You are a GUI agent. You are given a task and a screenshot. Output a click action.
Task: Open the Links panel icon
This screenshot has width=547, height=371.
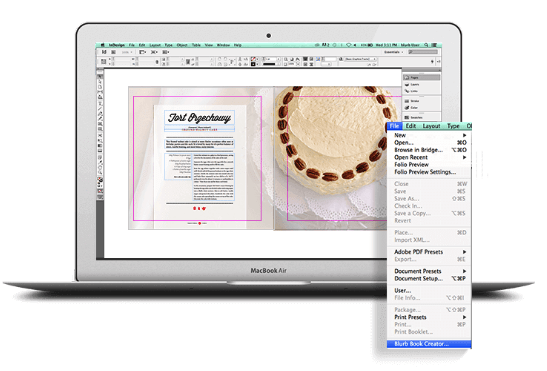[x=406, y=91]
